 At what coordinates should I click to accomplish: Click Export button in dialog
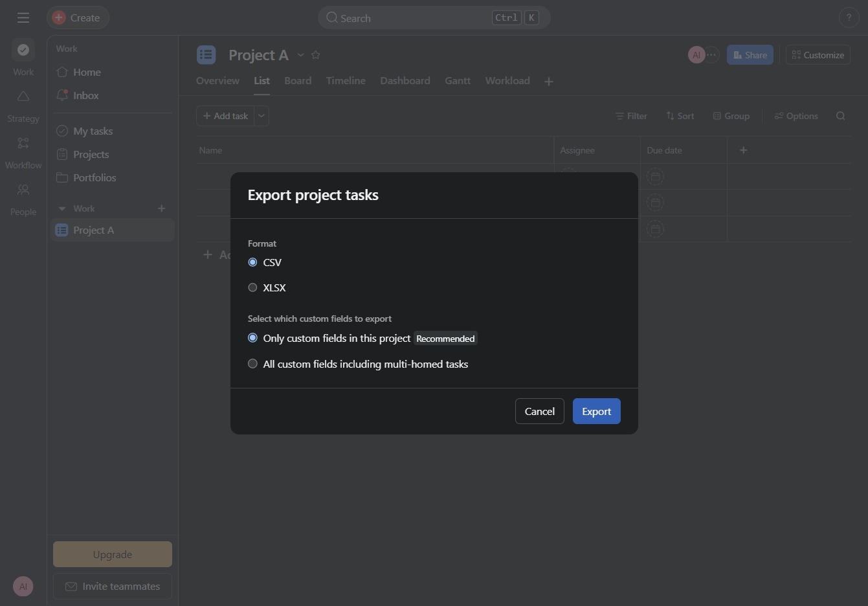click(597, 411)
